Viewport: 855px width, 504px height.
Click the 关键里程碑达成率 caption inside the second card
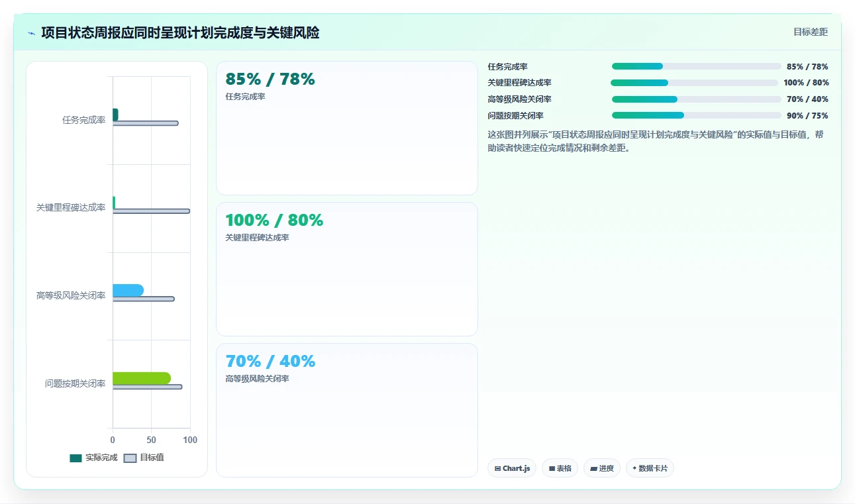[x=257, y=238]
